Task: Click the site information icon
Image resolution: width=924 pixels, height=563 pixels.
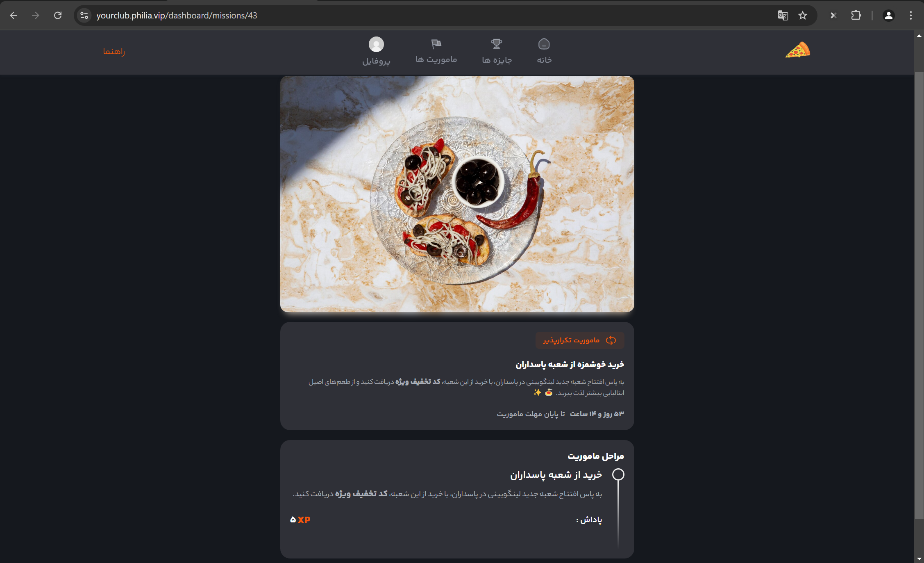Action: (84, 16)
